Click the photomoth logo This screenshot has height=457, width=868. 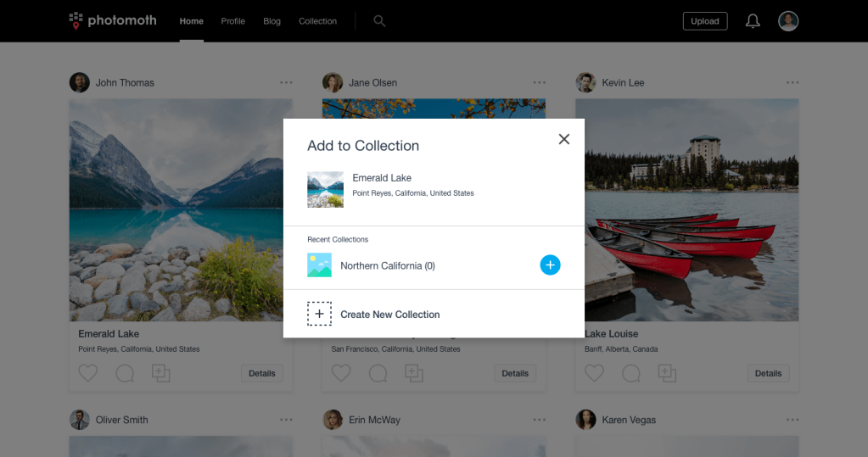(x=113, y=20)
